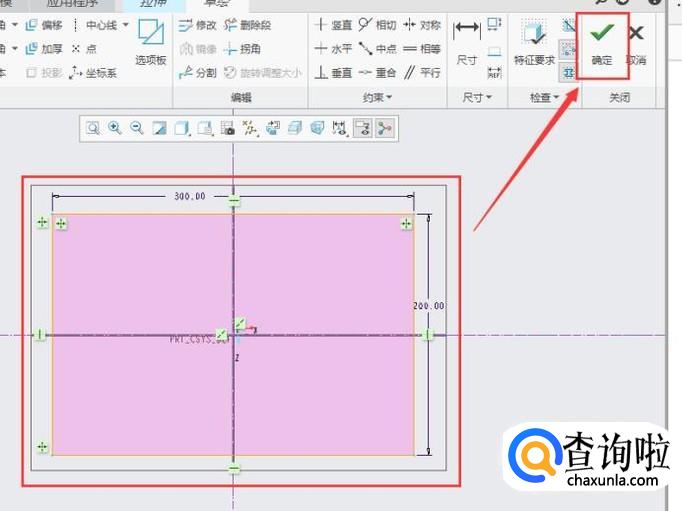Viewport: 682px width, 511px height.
Task: Select vertical constraint marker at rectangle's right edge
Action: (x=428, y=334)
